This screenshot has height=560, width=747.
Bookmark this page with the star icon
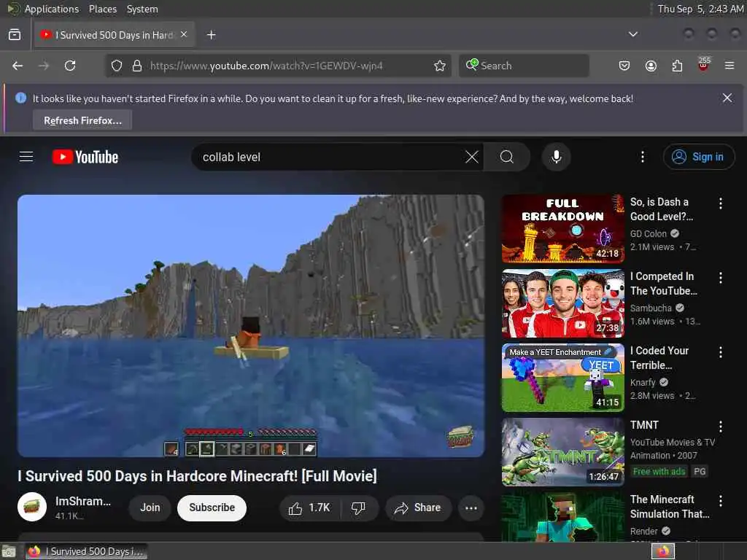[x=440, y=66]
